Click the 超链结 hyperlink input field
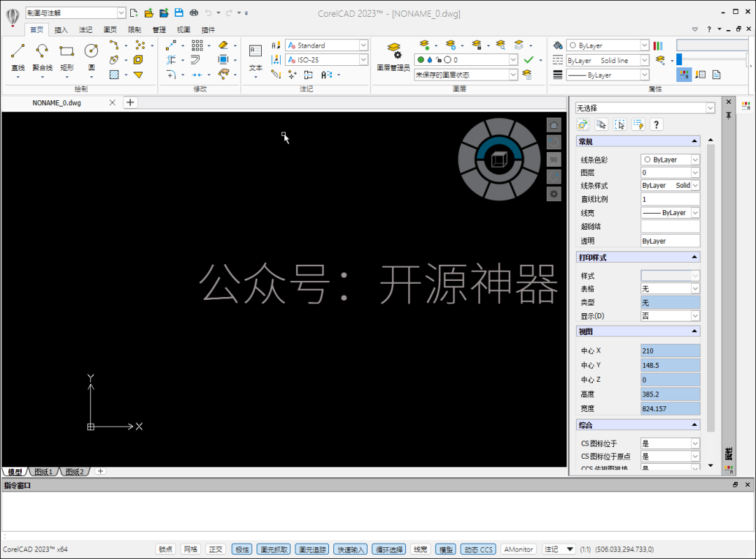This screenshot has width=756, height=559. click(670, 226)
